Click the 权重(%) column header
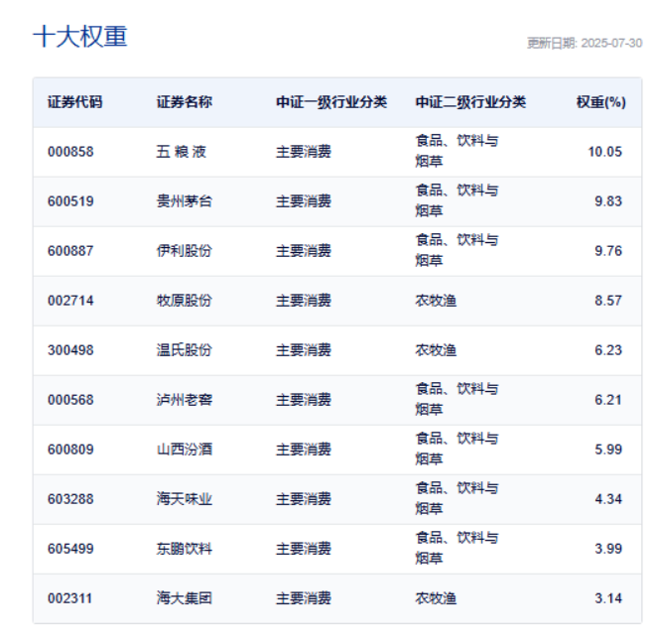This screenshot has height=644, width=656. coord(601,102)
